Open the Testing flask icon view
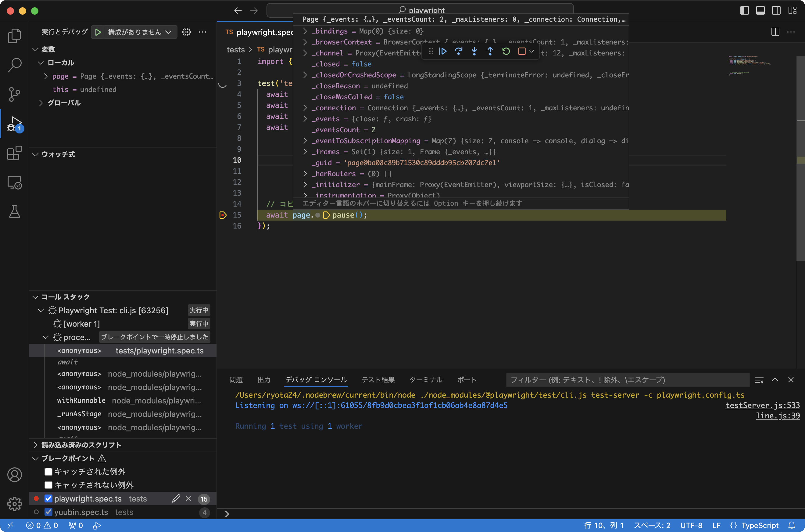Screen dimensions: 805x532 (x=14, y=212)
